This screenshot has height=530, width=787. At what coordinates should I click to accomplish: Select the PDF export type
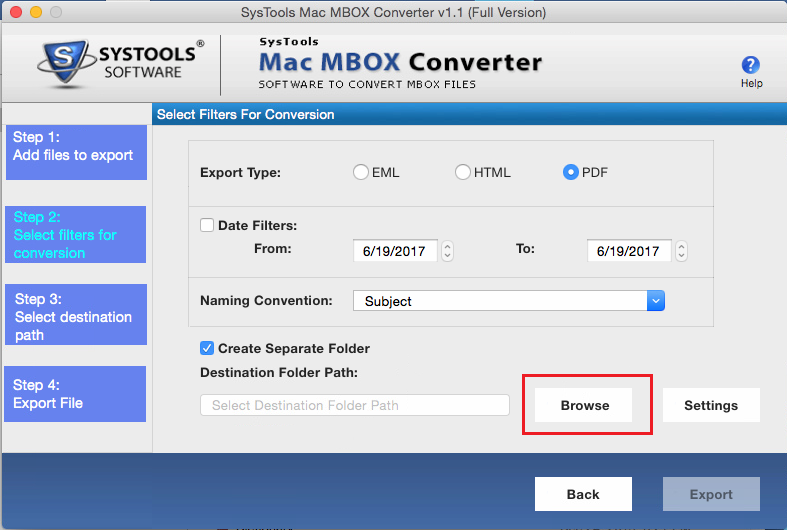pyautogui.click(x=571, y=172)
